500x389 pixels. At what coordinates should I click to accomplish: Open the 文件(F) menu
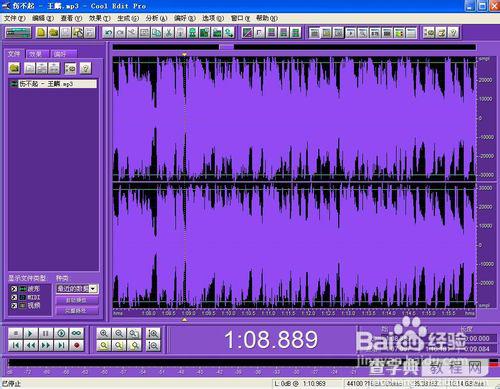(x=14, y=18)
